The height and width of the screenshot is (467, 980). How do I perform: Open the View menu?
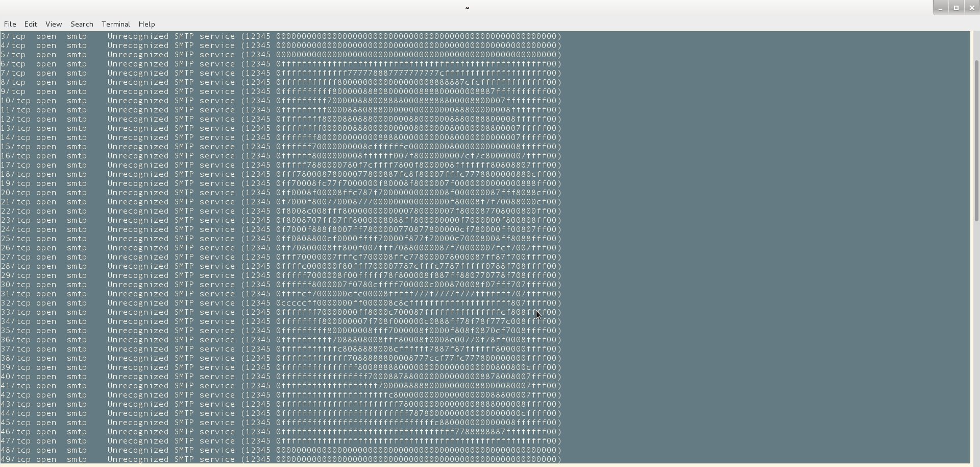(x=54, y=24)
